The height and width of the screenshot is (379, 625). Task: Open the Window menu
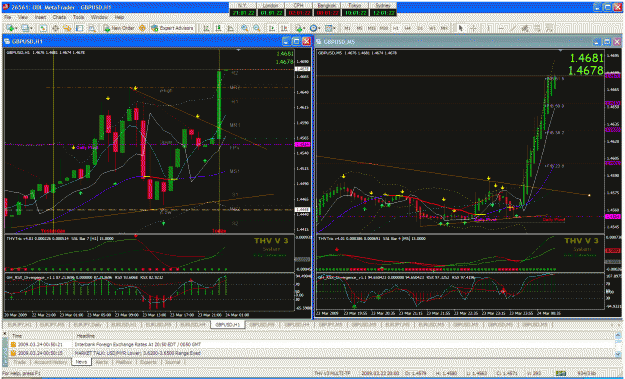(99, 18)
